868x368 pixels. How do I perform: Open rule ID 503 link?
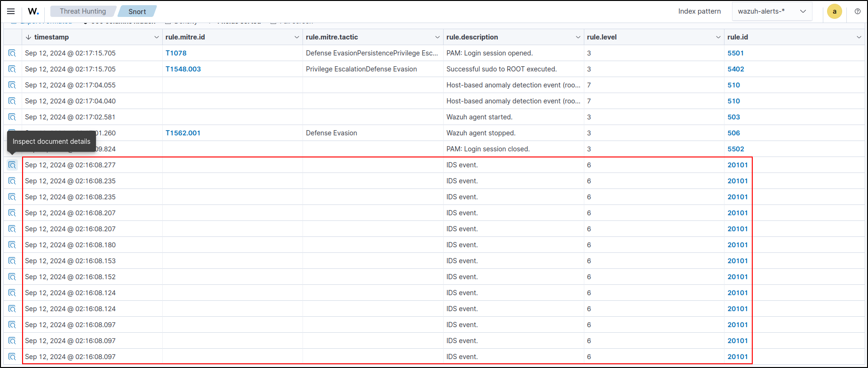pos(734,117)
